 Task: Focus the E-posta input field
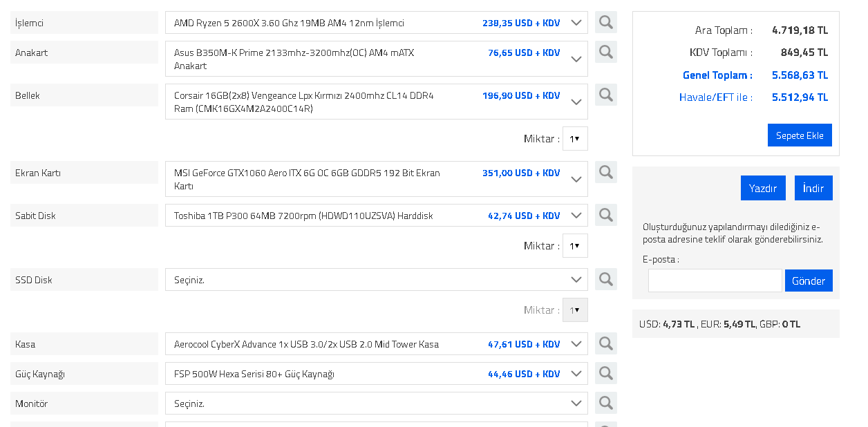click(x=715, y=281)
